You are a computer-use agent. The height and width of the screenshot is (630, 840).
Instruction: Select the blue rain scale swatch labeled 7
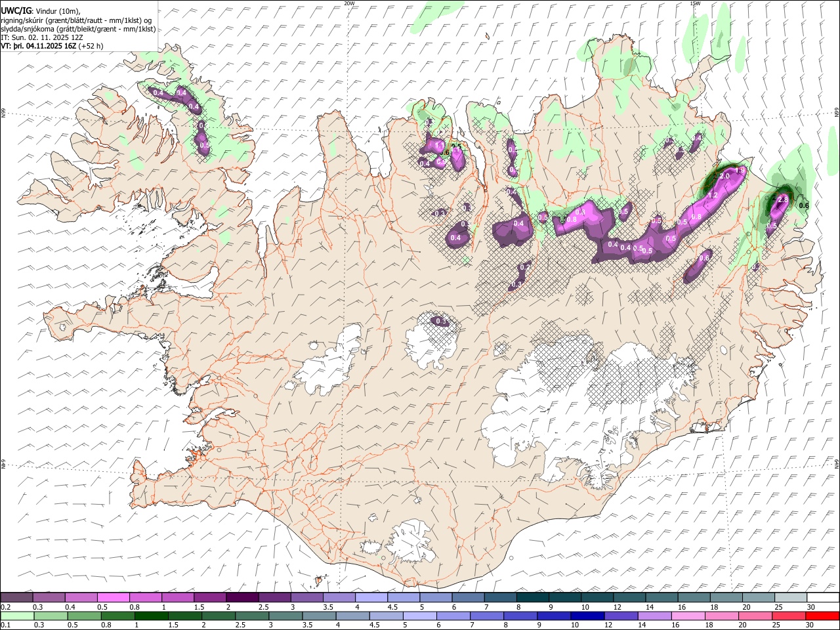click(487, 616)
